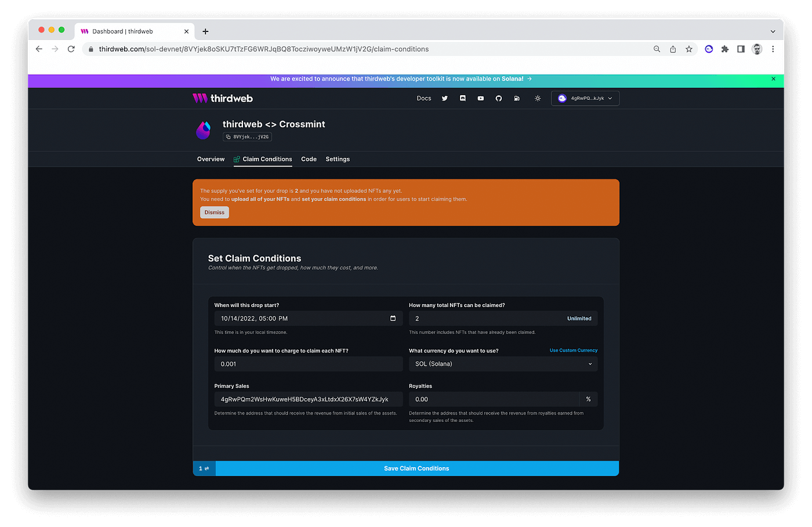The width and height of the screenshot is (812, 527).
Task: Click the thirdweb logo
Action: coord(223,99)
